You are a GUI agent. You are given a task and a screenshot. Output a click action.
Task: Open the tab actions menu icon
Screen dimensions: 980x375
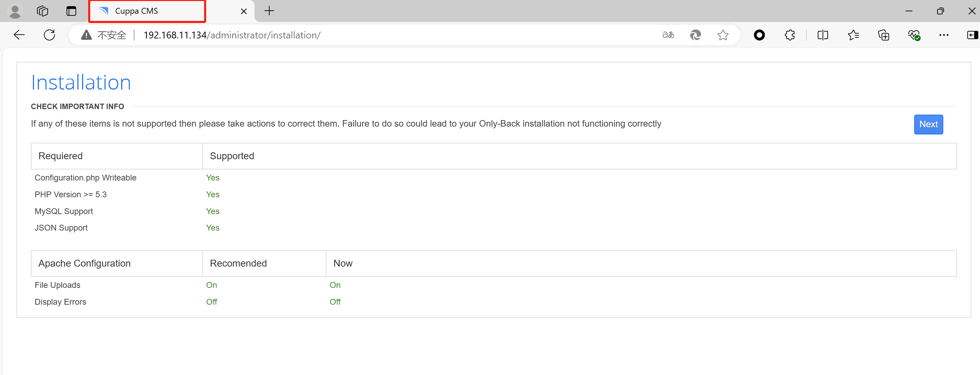click(x=71, y=11)
